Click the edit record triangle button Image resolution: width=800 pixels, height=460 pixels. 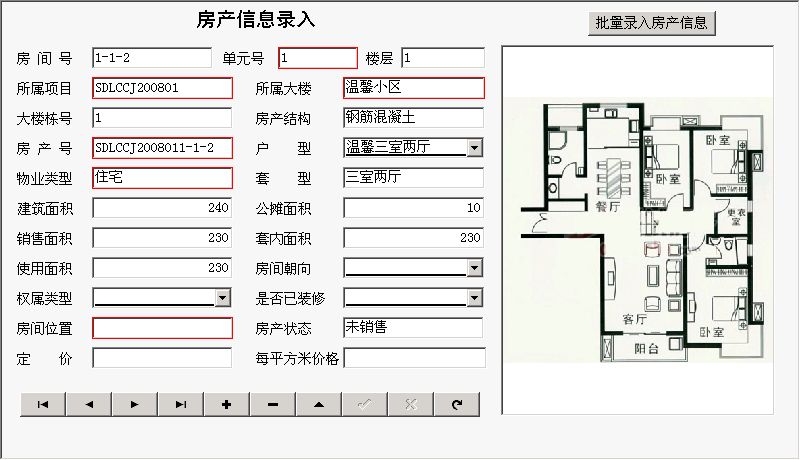click(319, 404)
